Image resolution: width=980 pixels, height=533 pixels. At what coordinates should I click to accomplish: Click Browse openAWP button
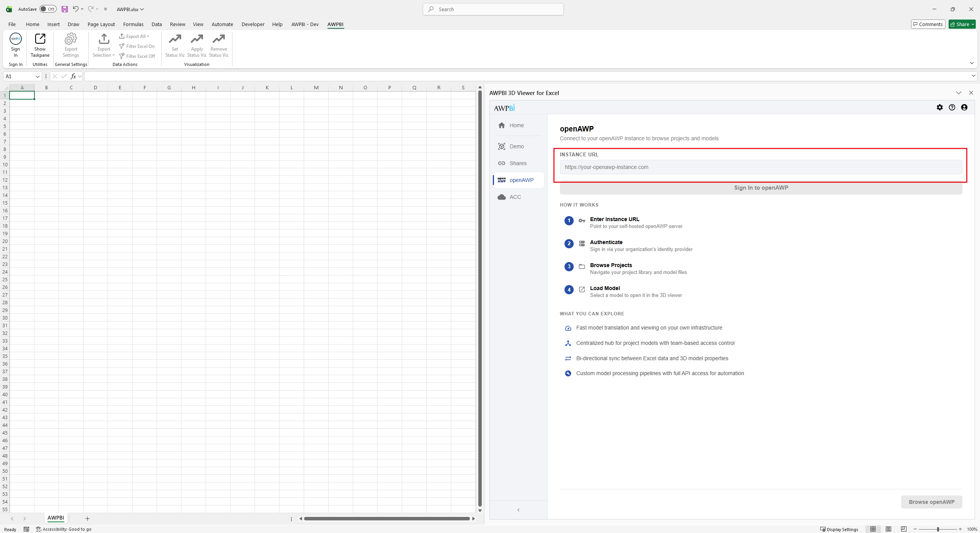click(x=931, y=502)
